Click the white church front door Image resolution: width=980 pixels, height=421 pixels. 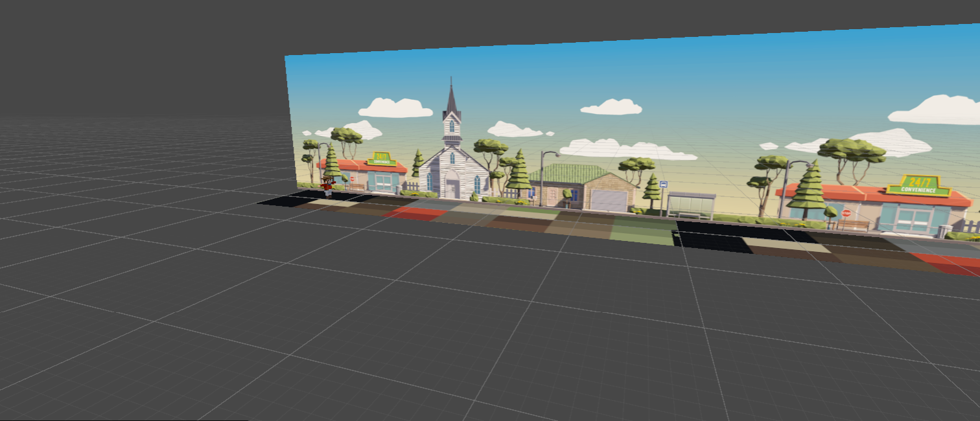coord(452,188)
